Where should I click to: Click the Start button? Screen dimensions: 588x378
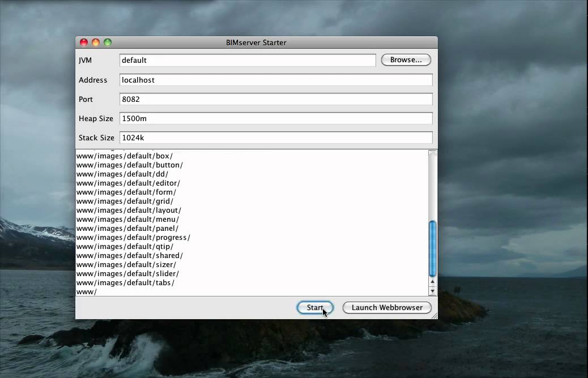314,308
